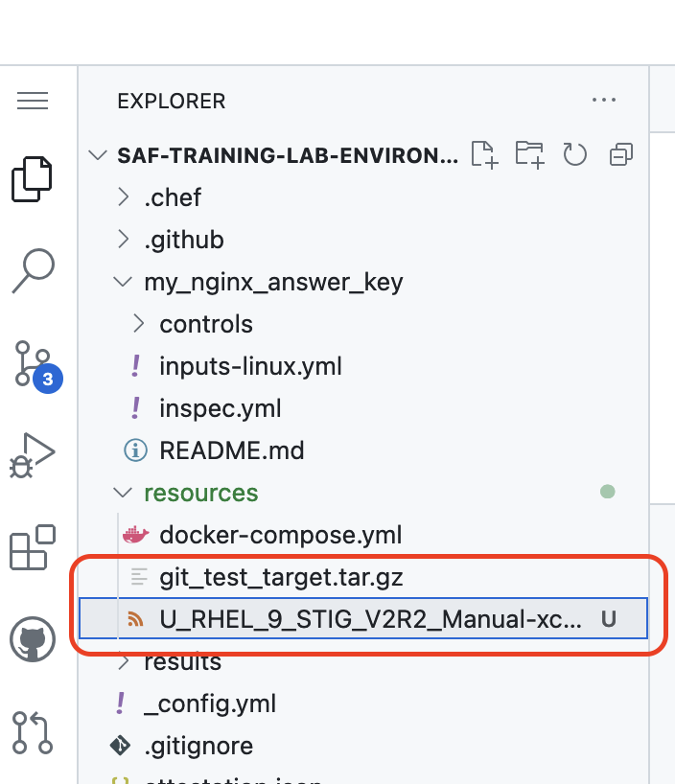Click the New File icon
675x784 pixels.
click(484, 154)
